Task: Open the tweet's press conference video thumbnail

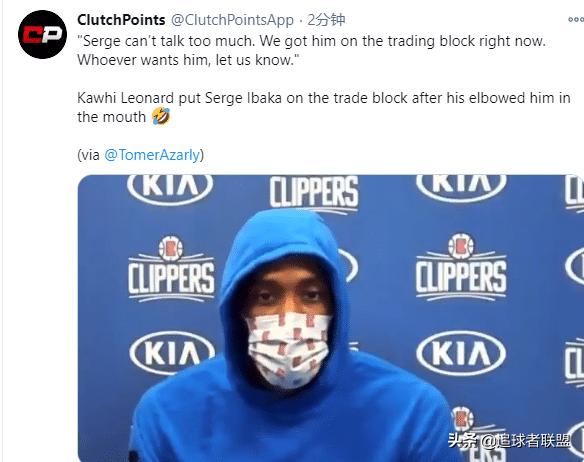Action: (331, 318)
